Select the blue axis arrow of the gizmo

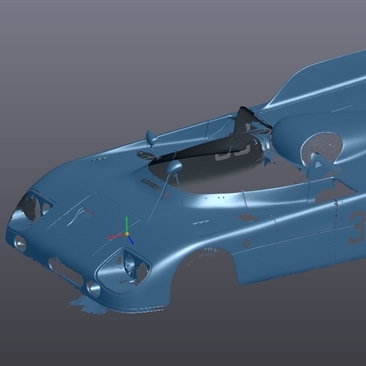(131, 240)
